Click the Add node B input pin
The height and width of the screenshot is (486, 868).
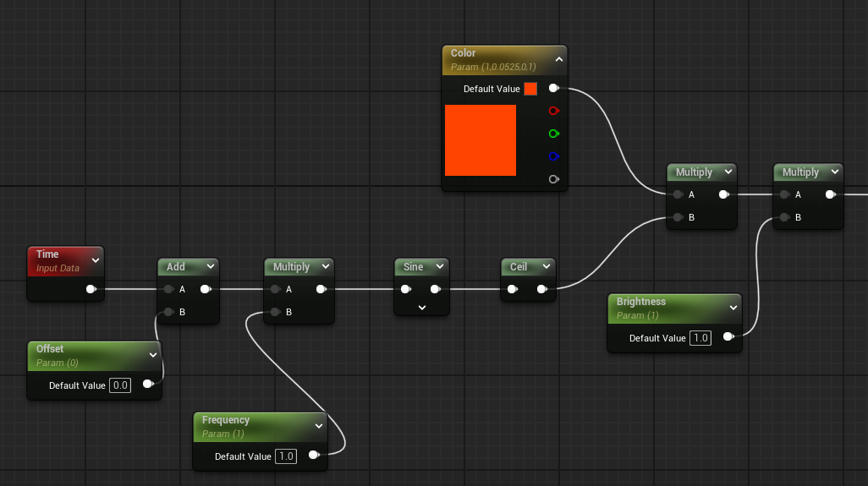tap(169, 312)
